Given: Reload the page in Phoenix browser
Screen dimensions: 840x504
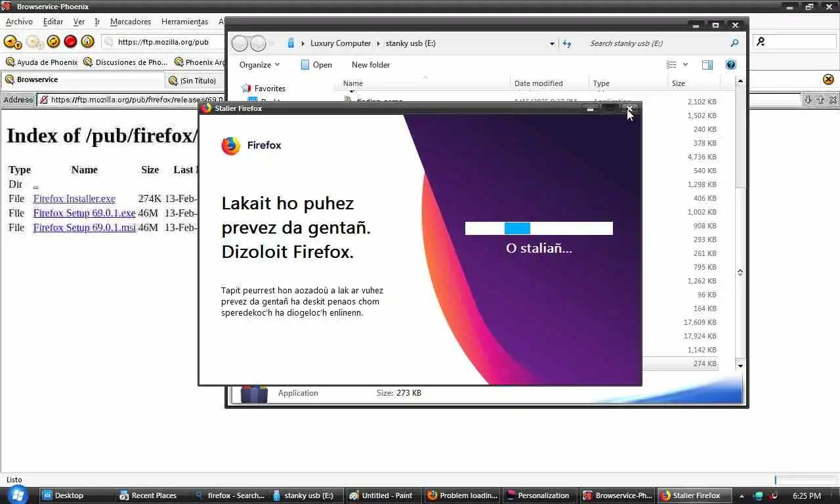Looking at the screenshot, I should 53,41.
